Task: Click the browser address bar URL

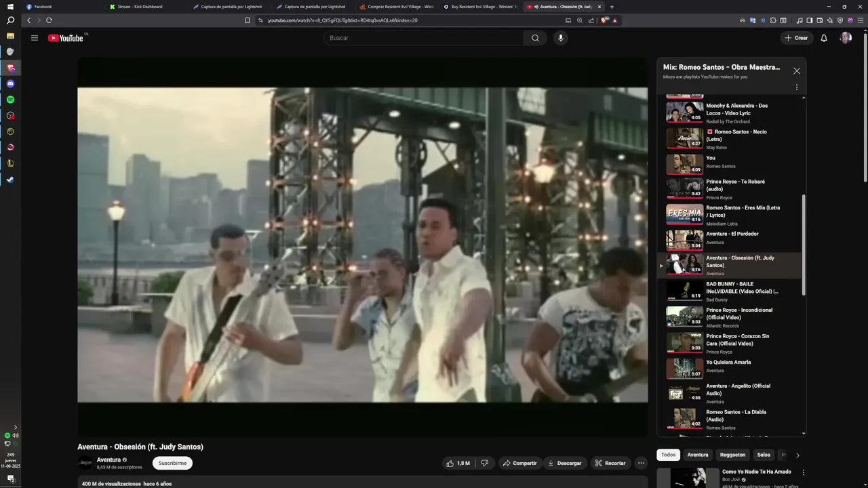Action: [342, 20]
